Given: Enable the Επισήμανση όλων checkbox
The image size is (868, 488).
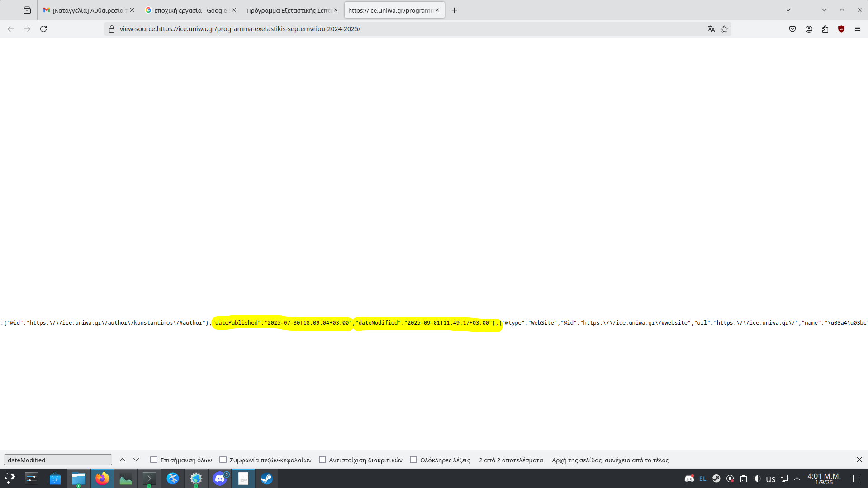Looking at the screenshot, I should tap(154, 460).
